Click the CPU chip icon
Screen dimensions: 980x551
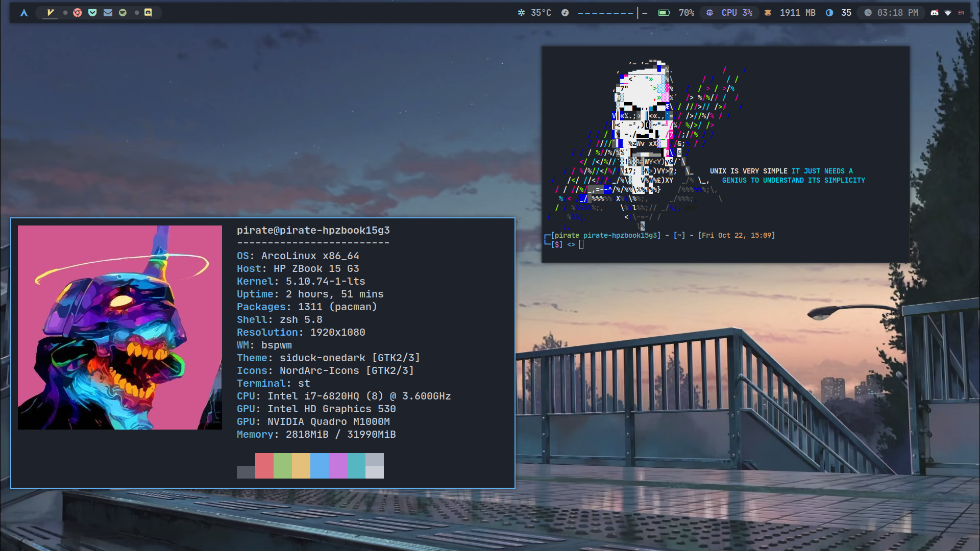click(709, 13)
